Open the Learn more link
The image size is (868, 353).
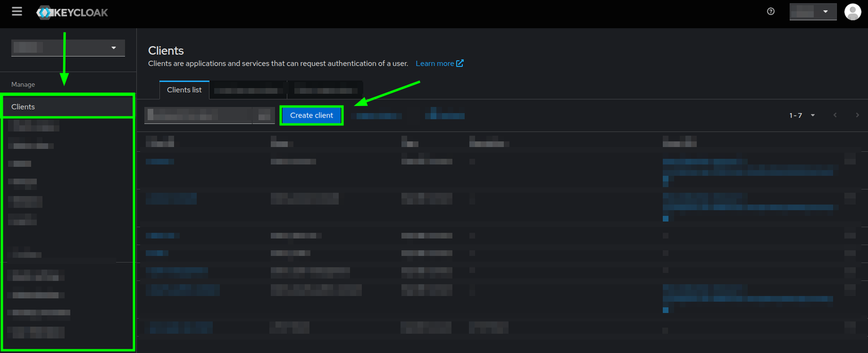point(435,63)
